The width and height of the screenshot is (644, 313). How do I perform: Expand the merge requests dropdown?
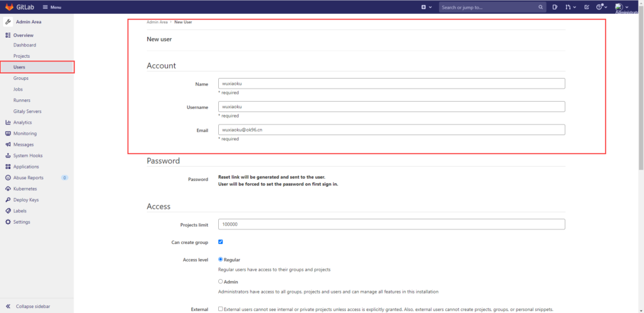click(570, 7)
